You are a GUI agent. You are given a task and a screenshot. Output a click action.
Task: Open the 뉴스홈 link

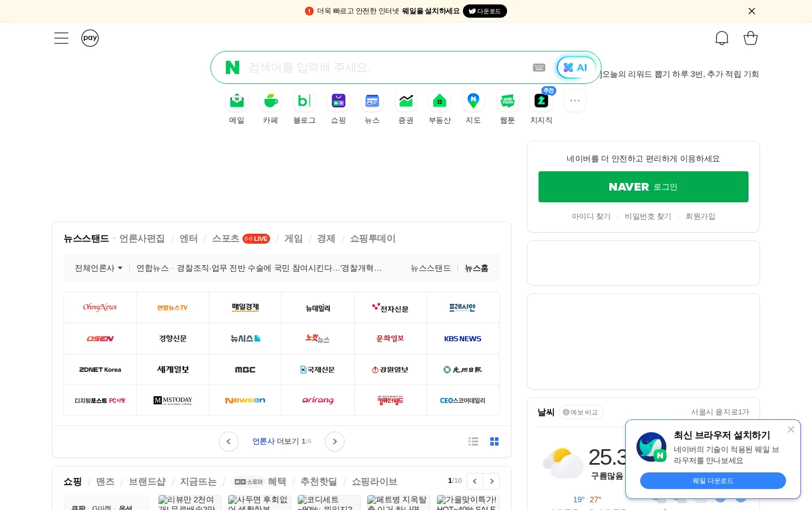pyautogui.click(x=476, y=268)
